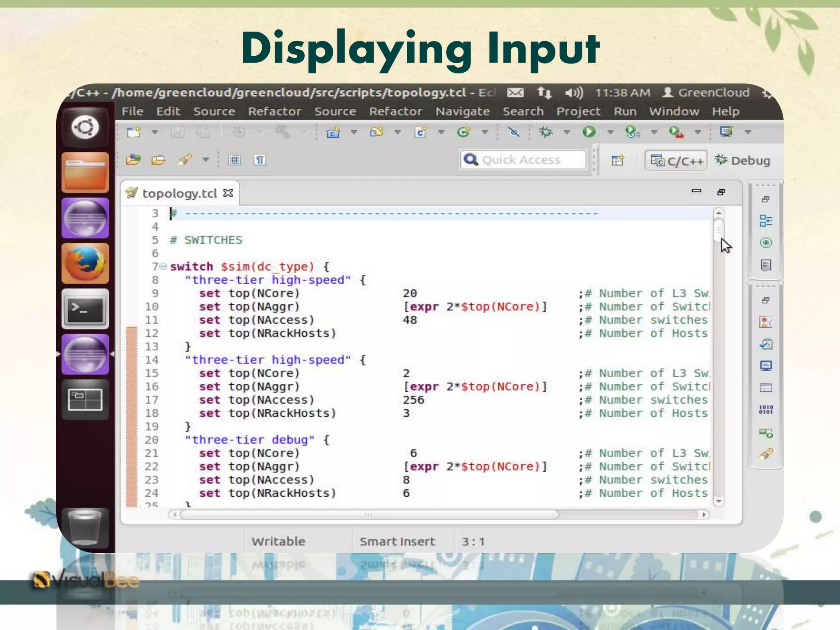Open the Project menu
The height and width of the screenshot is (630, 840).
[578, 111]
